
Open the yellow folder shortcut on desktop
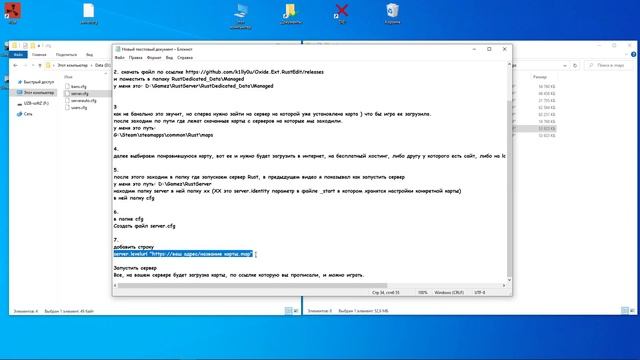291,13
